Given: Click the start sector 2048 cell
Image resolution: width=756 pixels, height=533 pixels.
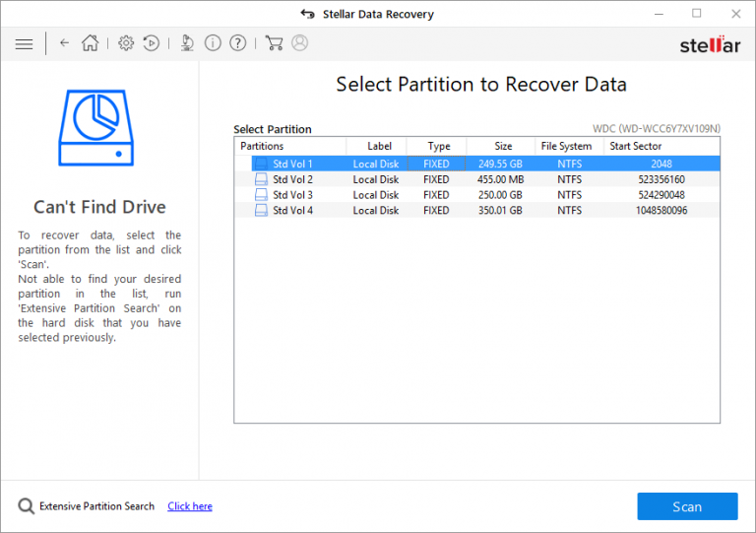Looking at the screenshot, I should click(x=661, y=164).
